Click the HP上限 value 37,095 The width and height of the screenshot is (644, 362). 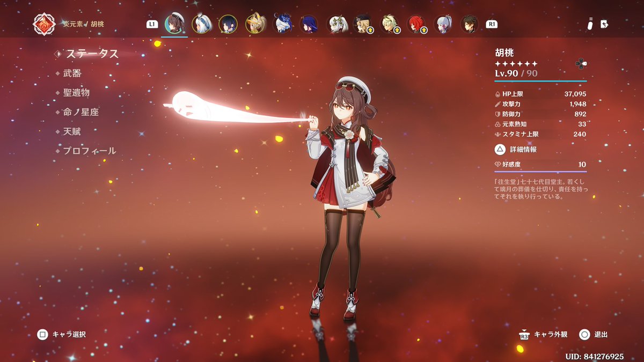(x=575, y=94)
